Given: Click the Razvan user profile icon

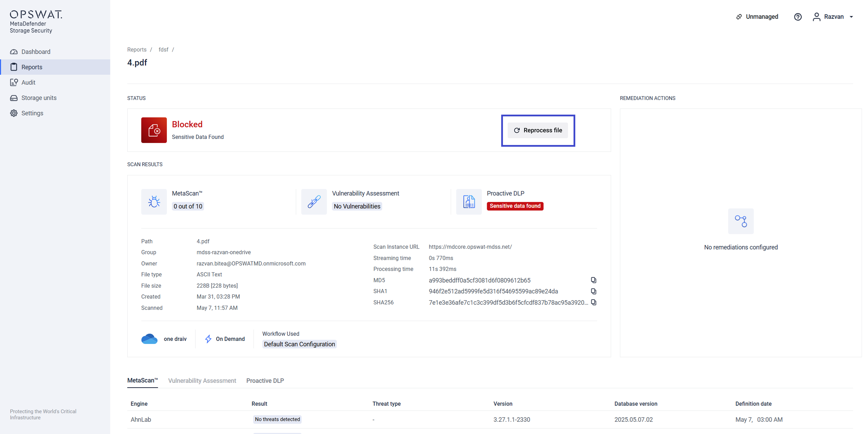Looking at the screenshot, I should (816, 17).
